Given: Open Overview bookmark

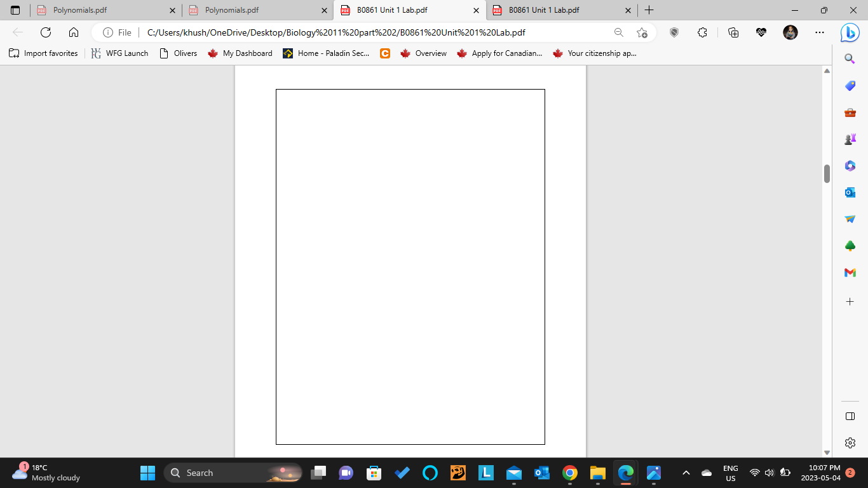Looking at the screenshot, I should click(423, 53).
